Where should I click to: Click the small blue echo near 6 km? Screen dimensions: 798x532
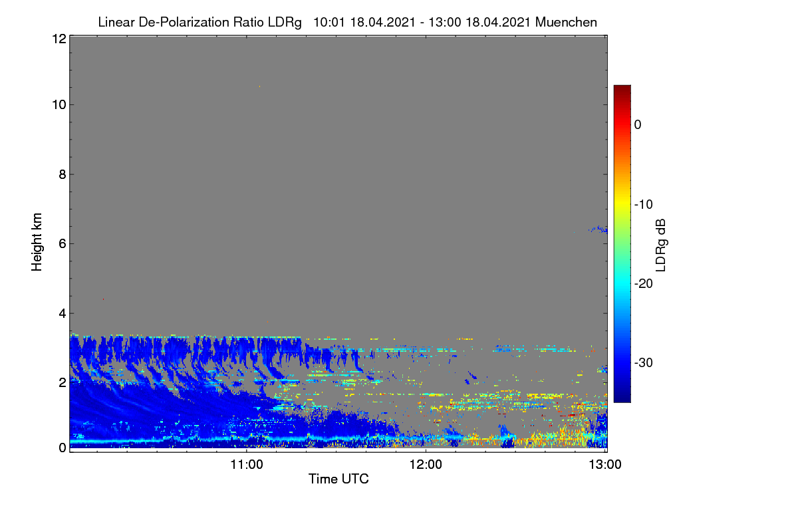coord(598,229)
